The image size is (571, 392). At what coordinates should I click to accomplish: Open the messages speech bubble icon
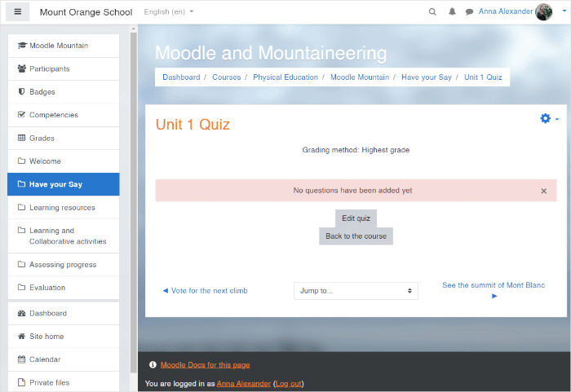[x=469, y=12]
